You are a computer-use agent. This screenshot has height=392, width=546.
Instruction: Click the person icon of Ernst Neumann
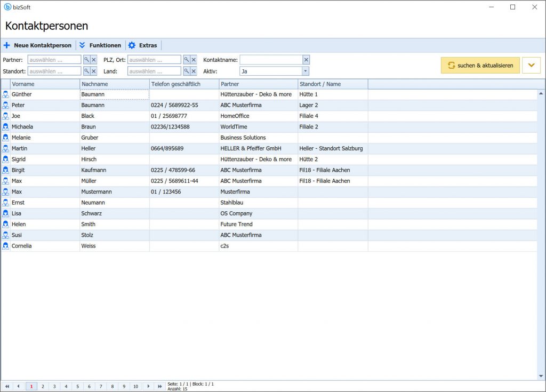(5, 203)
